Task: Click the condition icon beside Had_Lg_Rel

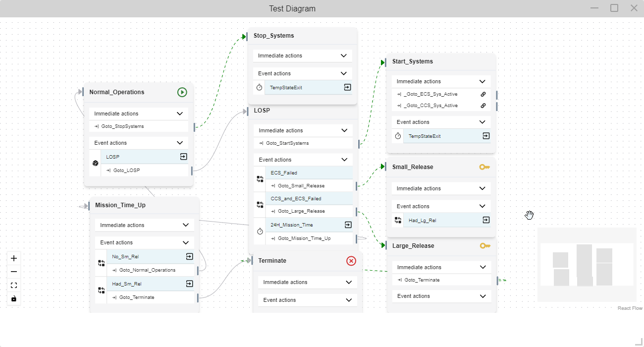Action: click(x=398, y=220)
